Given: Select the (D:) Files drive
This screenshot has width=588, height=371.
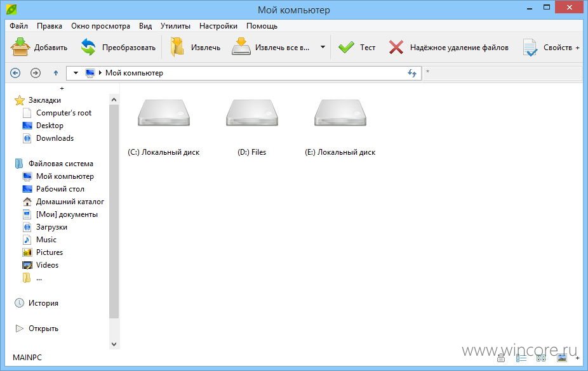Looking at the screenshot, I should [x=251, y=127].
